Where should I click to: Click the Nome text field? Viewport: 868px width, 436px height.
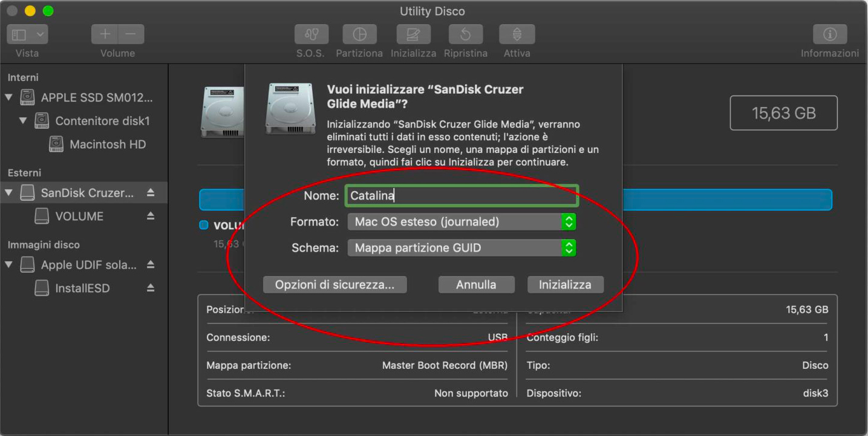coord(462,195)
